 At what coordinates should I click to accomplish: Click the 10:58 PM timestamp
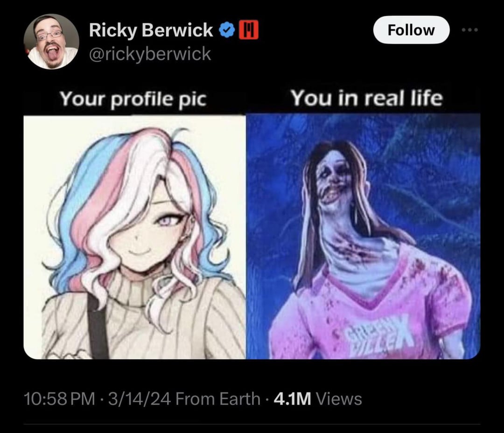click(x=59, y=399)
